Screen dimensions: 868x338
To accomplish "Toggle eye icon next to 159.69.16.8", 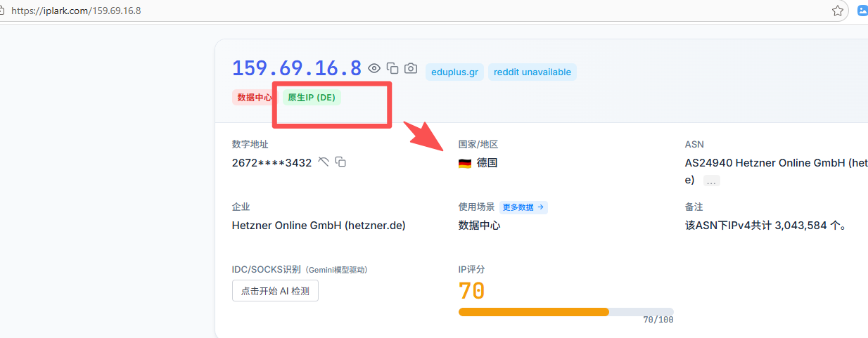I will pos(374,68).
